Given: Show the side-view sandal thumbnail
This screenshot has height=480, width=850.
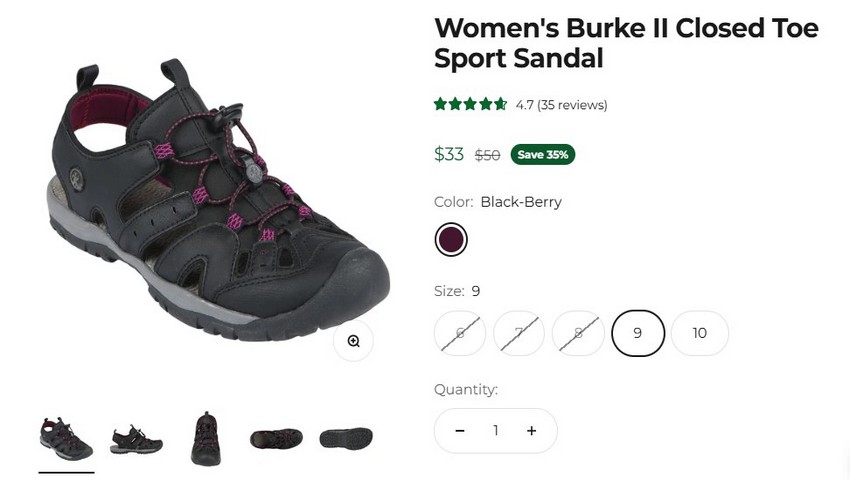Looking at the screenshot, I should click(x=136, y=438).
